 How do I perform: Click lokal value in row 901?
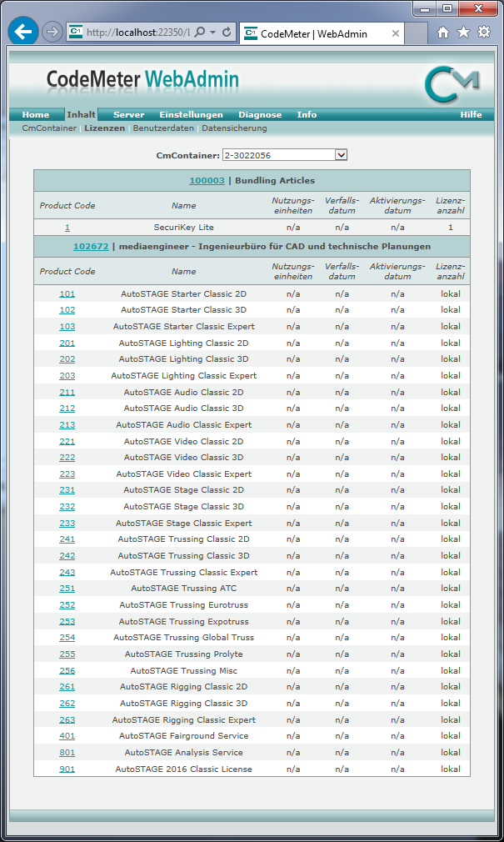pos(451,769)
